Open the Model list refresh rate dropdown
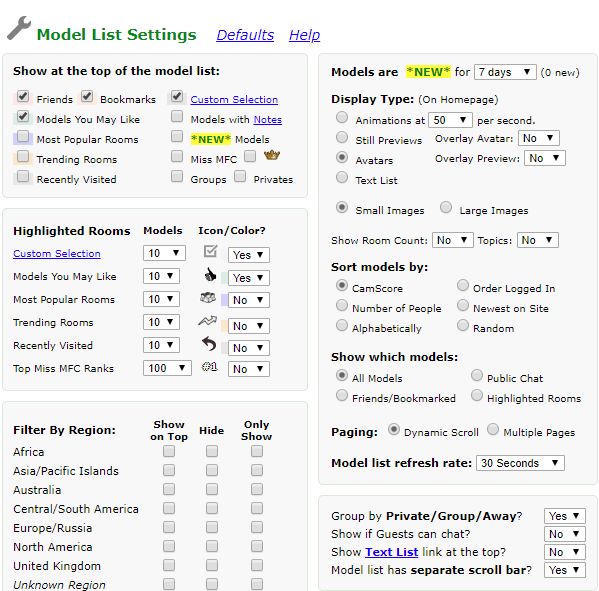 (520, 463)
